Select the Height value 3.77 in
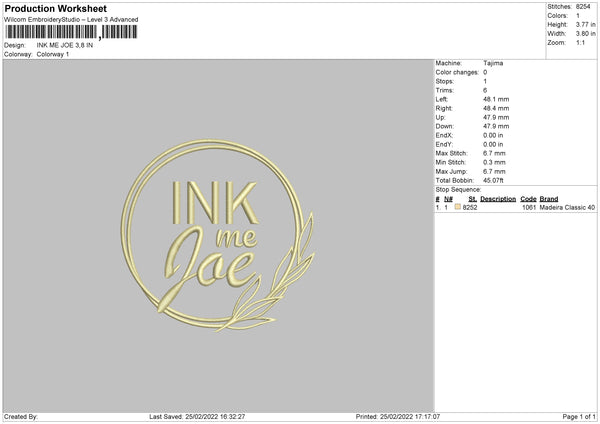Screen dimensions: 600x424 pos(585,24)
